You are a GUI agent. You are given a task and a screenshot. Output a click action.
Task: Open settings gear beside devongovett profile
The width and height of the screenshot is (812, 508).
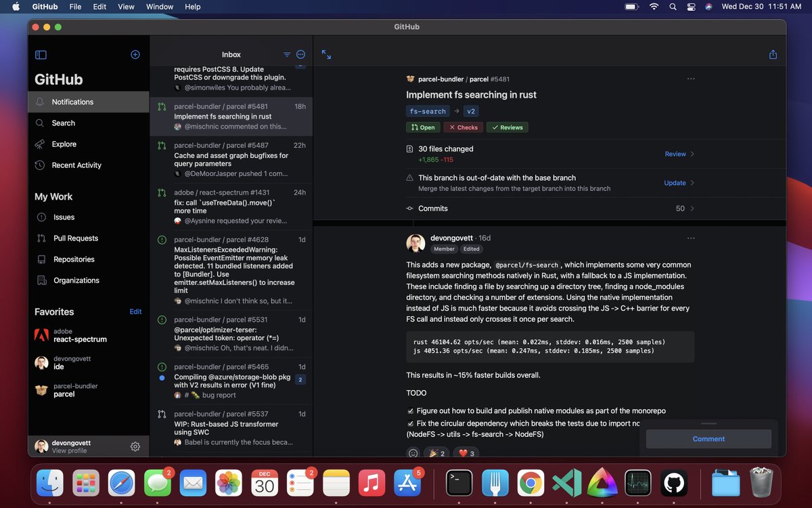click(x=135, y=446)
